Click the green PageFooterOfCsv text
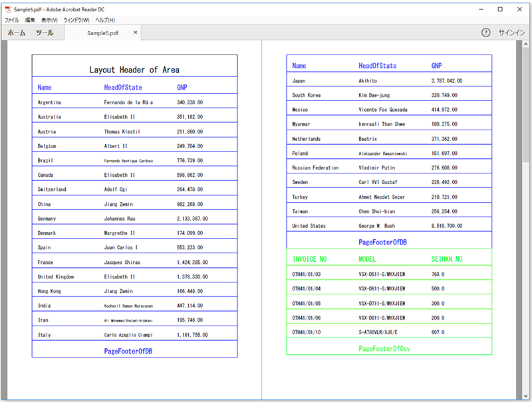532x408 pixels. tap(384, 349)
